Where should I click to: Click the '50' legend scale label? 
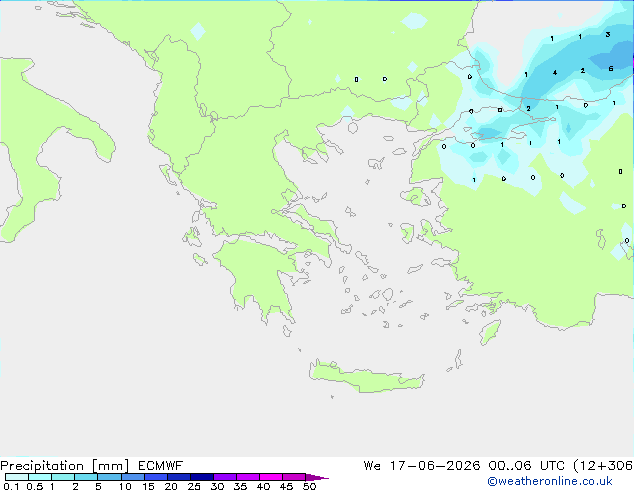tap(309, 486)
